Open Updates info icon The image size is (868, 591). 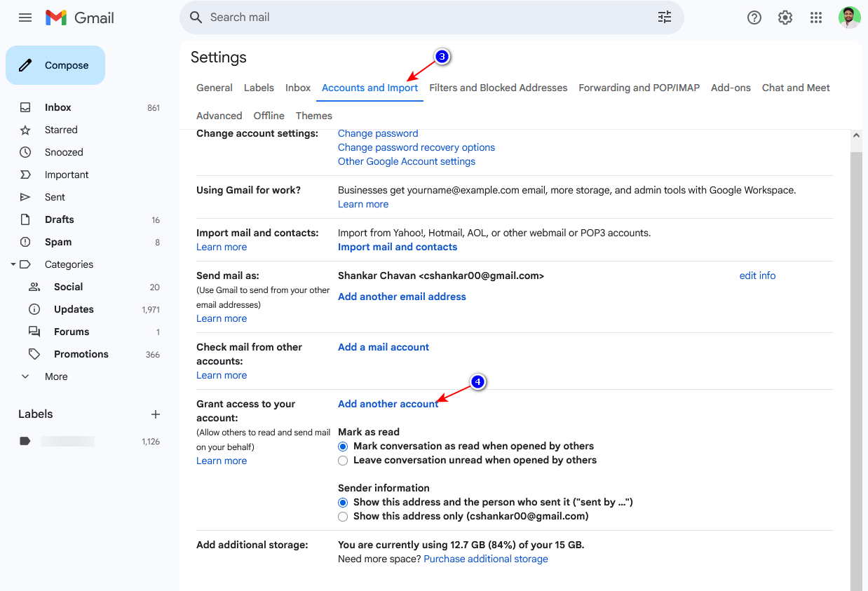point(34,309)
